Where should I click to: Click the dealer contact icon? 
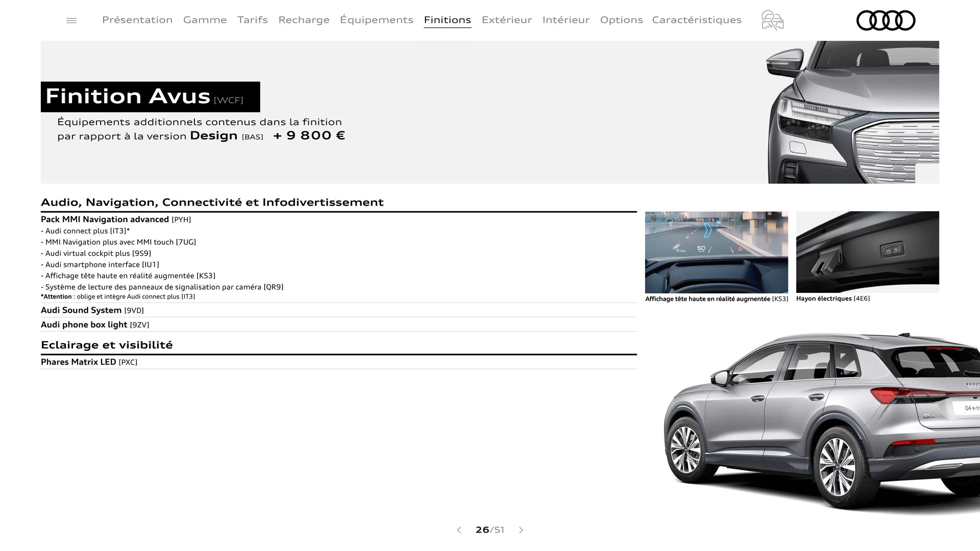[772, 20]
